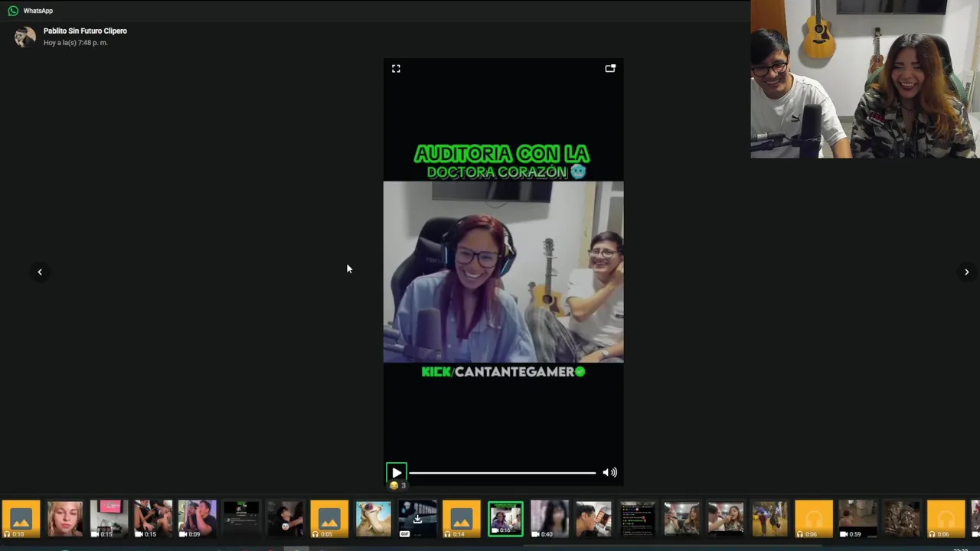Go to the previous media item
Image resolution: width=980 pixels, height=551 pixels.
tap(40, 272)
